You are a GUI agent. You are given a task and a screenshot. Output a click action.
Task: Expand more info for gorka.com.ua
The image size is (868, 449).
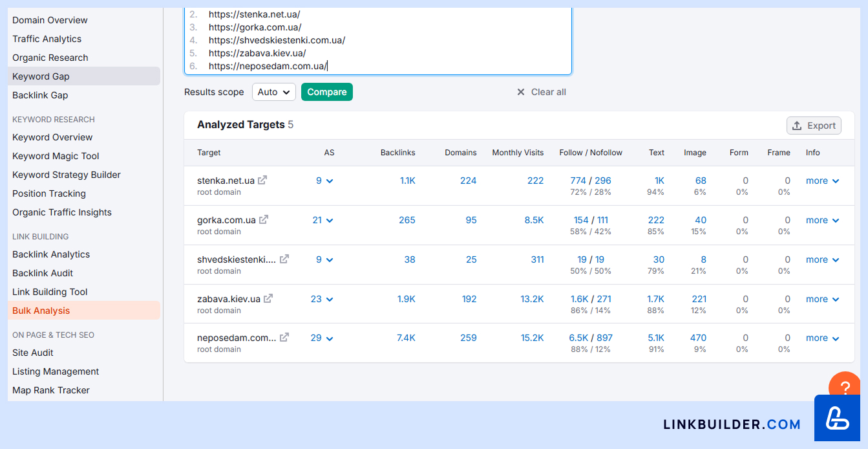[823, 221]
